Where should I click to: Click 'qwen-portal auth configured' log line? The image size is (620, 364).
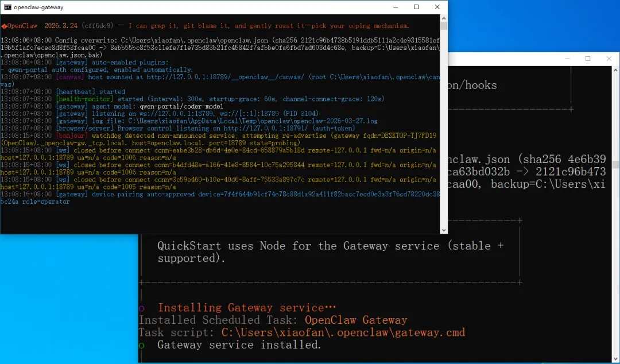(x=97, y=69)
